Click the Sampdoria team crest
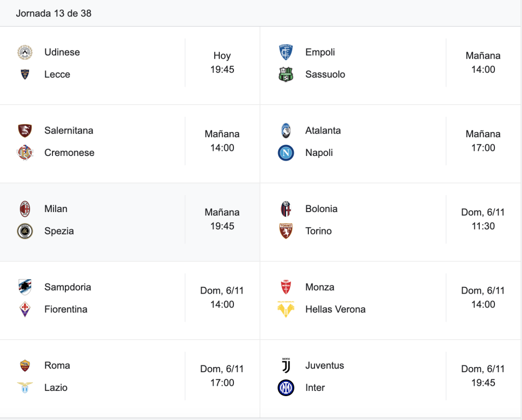 pos(25,287)
